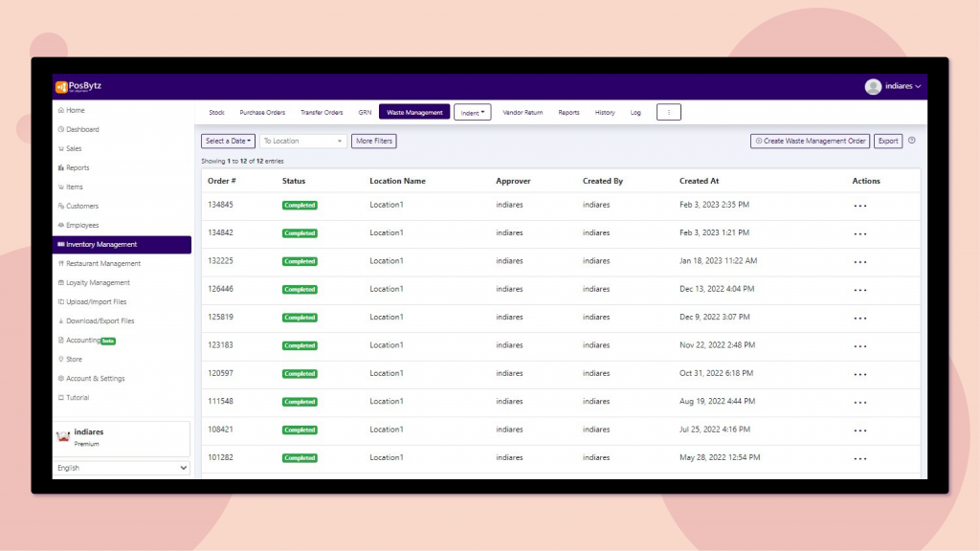Open the English language selector
This screenshot has width=980, height=551.
122,468
